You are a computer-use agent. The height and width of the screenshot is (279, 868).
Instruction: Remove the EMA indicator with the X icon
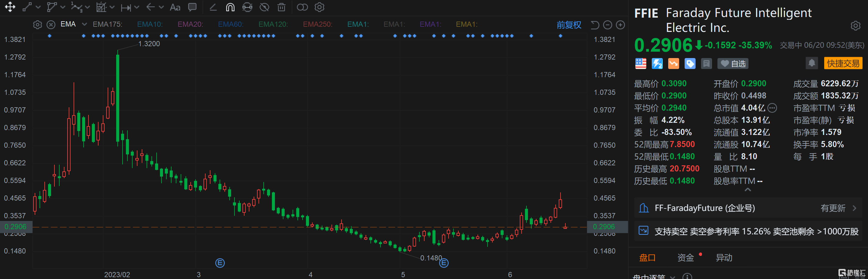point(51,25)
